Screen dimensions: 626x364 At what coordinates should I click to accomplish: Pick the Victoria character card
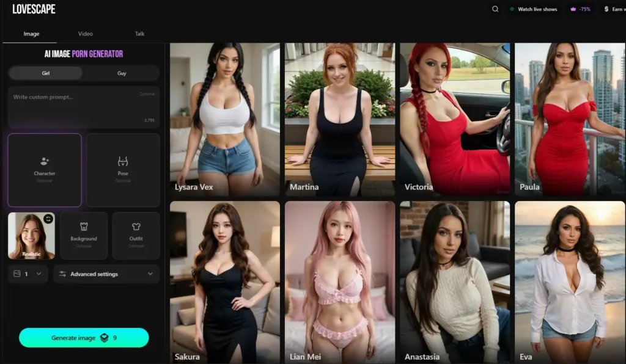click(455, 119)
